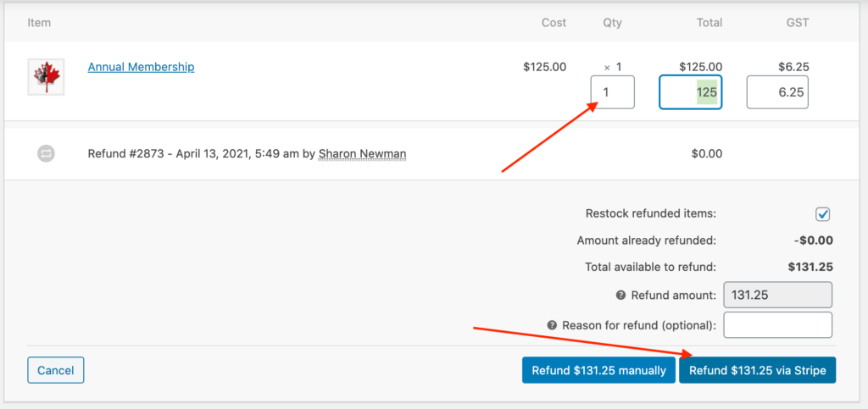Click the Qty column header
The height and width of the screenshot is (409, 868).
pos(612,23)
